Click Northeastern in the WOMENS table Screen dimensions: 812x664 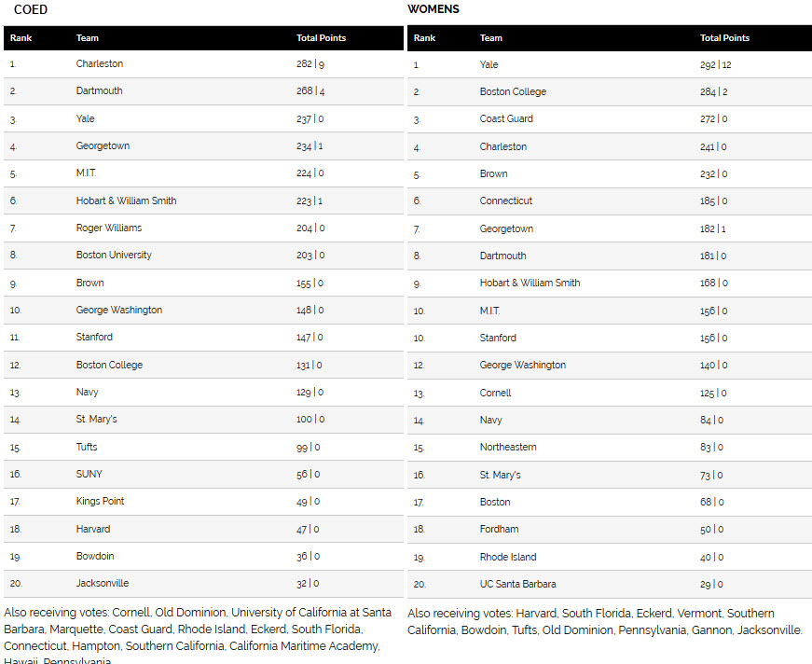[508, 447]
